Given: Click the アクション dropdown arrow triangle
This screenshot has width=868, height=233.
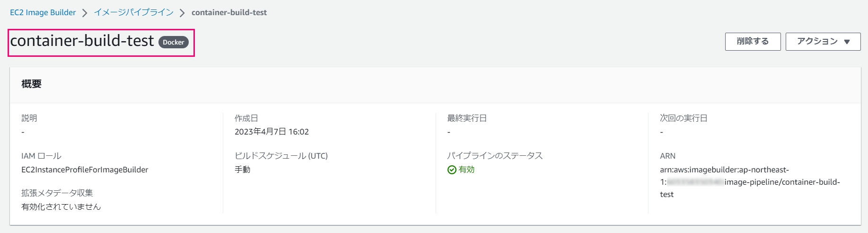Looking at the screenshot, I should tap(847, 42).
